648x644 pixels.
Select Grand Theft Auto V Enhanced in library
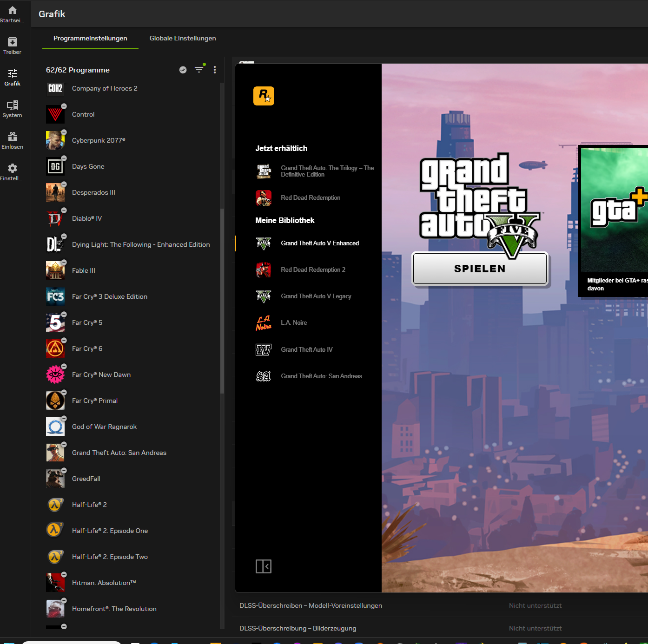point(308,243)
